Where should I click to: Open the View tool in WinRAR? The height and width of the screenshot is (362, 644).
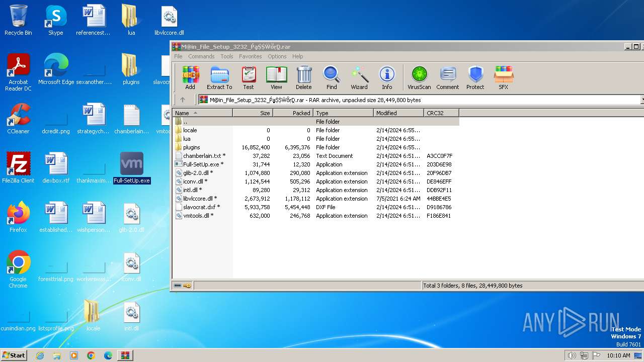coord(276,78)
